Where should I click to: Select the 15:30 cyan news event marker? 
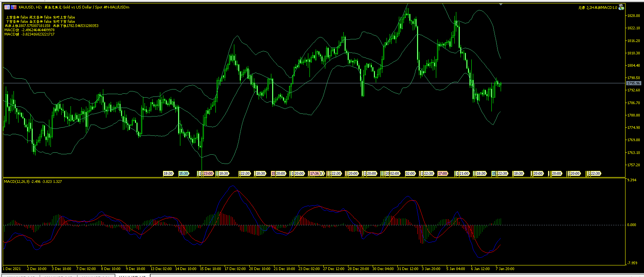tap(183, 174)
